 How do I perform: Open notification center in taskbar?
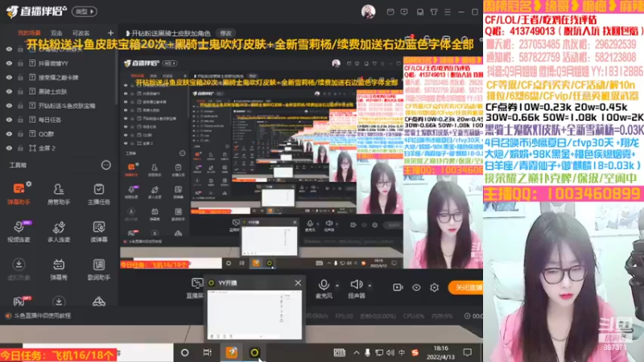tap(468, 352)
